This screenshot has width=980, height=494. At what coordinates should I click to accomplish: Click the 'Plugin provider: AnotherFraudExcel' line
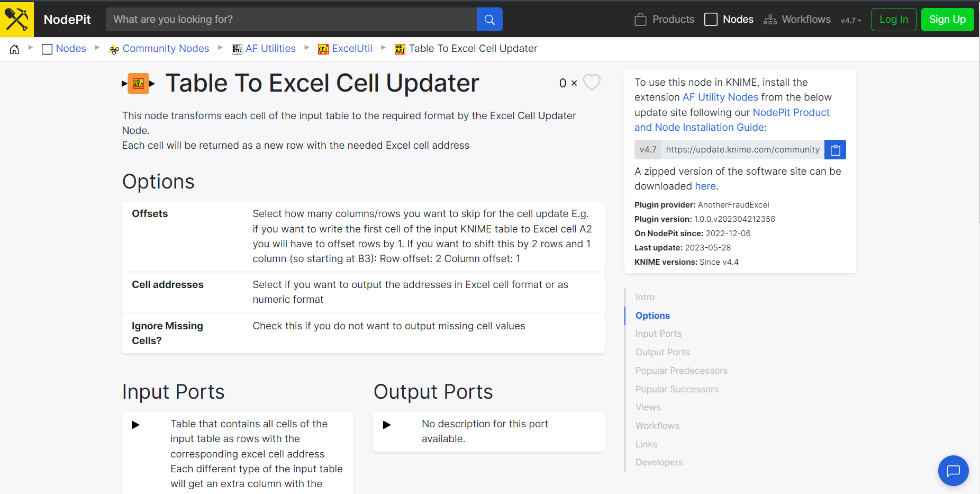coord(702,205)
